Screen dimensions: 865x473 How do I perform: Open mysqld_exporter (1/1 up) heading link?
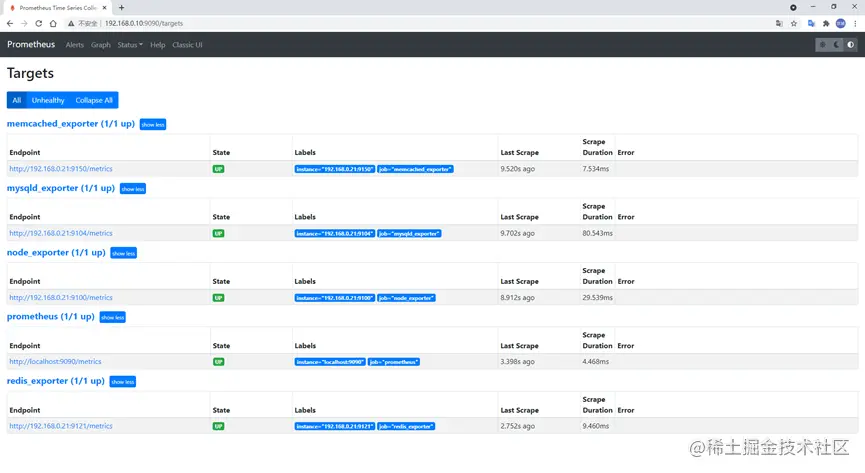click(x=61, y=188)
